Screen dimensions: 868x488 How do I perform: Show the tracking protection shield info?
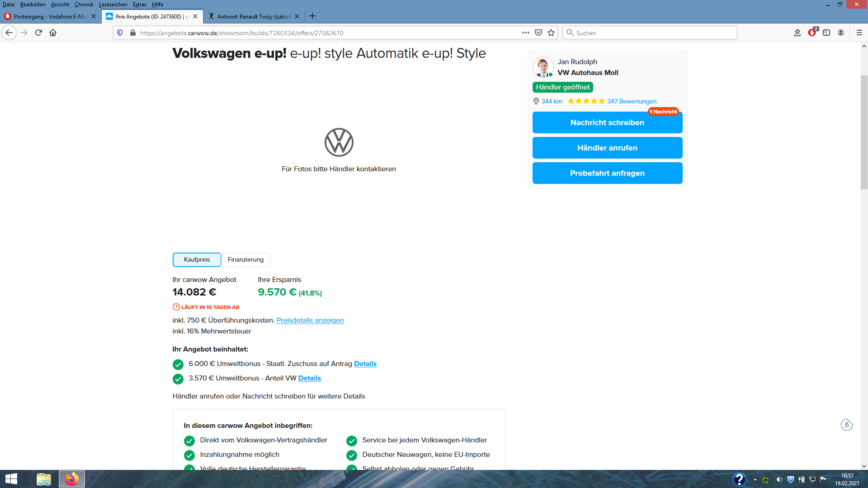click(120, 33)
